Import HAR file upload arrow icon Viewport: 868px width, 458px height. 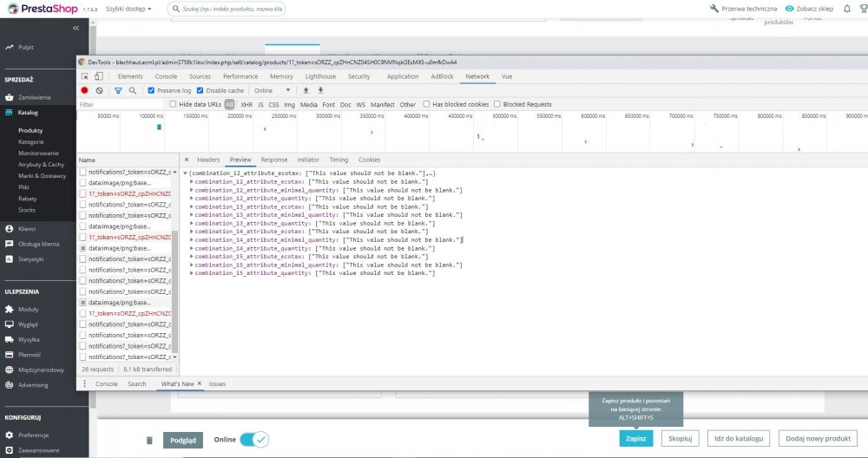306,90
